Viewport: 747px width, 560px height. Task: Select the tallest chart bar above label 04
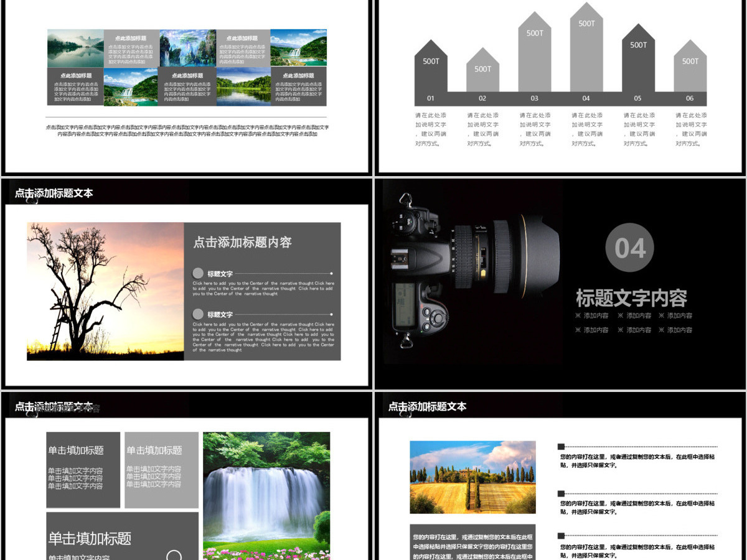click(586, 47)
